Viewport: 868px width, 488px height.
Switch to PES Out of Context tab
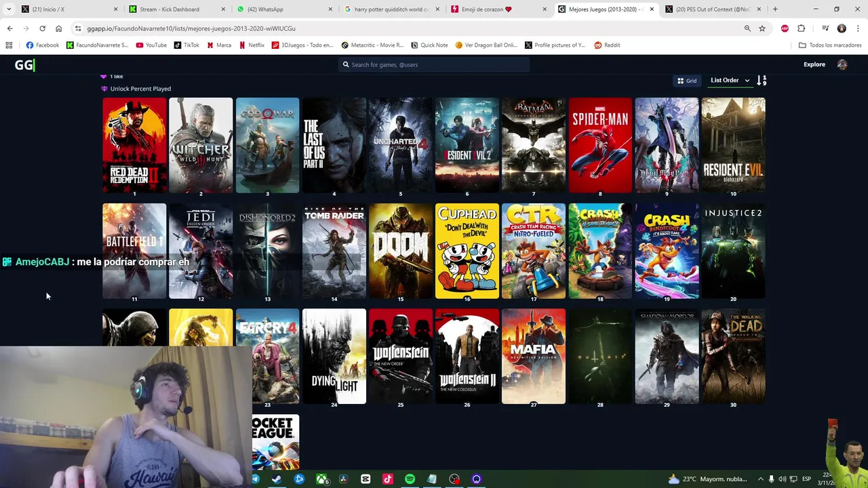pyautogui.click(x=712, y=9)
